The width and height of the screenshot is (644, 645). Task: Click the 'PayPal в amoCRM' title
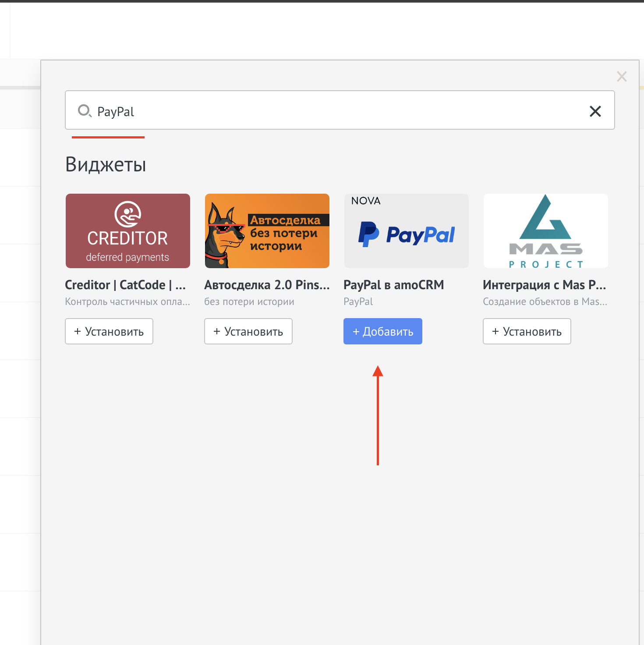pyautogui.click(x=393, y=285)
